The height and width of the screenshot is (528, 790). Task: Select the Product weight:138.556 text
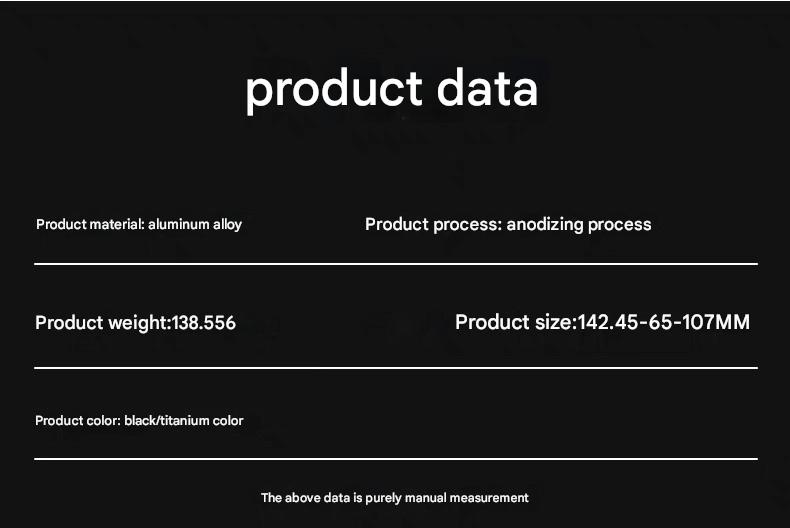pyautogui.click(x=136, y=323)
